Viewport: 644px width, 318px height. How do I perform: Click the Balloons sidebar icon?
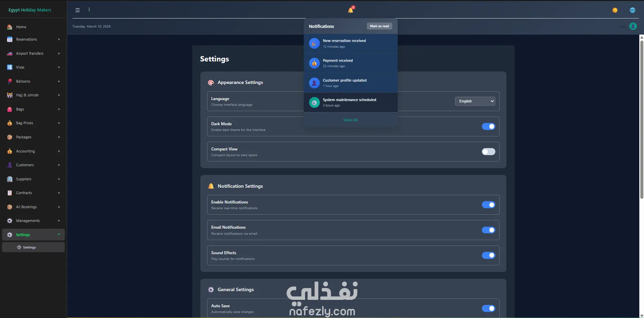pos(10,81)
